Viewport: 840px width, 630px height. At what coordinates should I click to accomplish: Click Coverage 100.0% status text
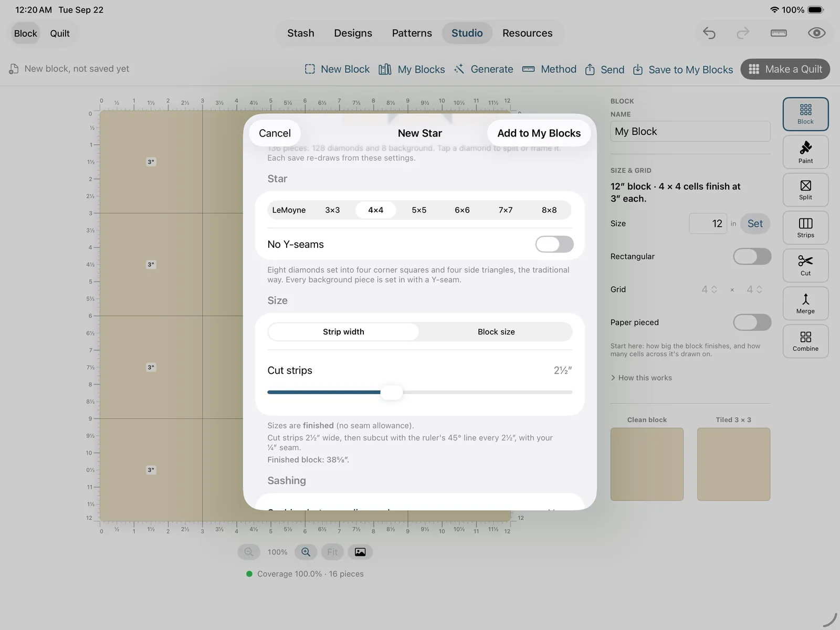310,574
